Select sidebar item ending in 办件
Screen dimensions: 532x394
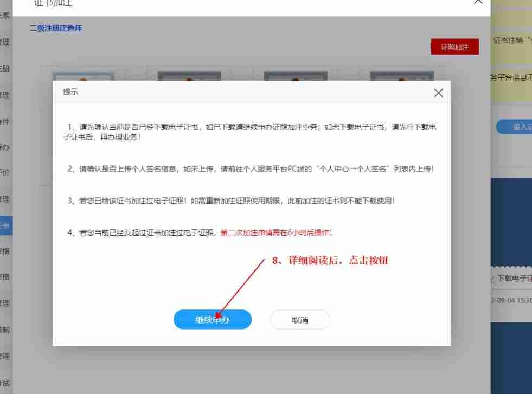5,121
